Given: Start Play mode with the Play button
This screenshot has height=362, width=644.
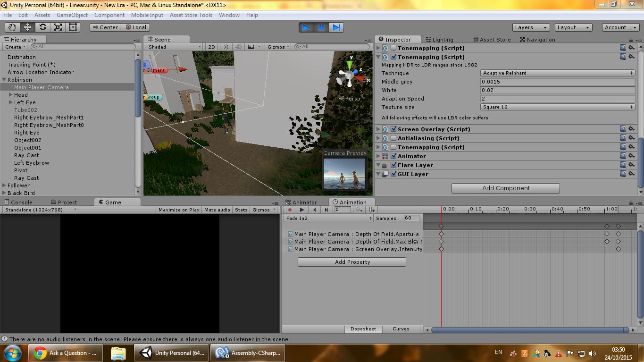Looking at the screenshot, I should pyautogui.click(x=306, y=27).
